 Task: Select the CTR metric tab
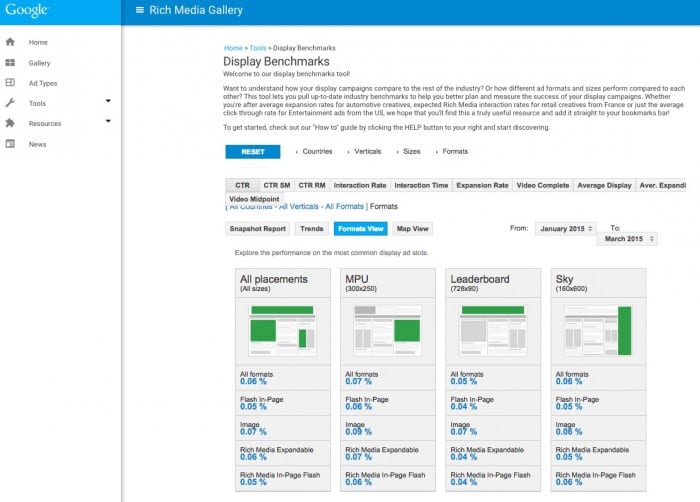[x=242, y=185]
